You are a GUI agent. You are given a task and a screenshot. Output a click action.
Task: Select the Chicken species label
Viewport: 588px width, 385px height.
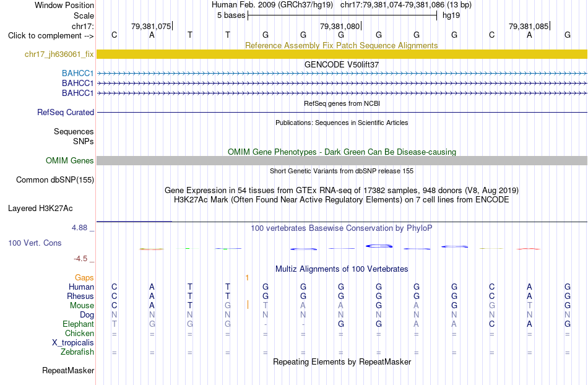pos(79,333)
